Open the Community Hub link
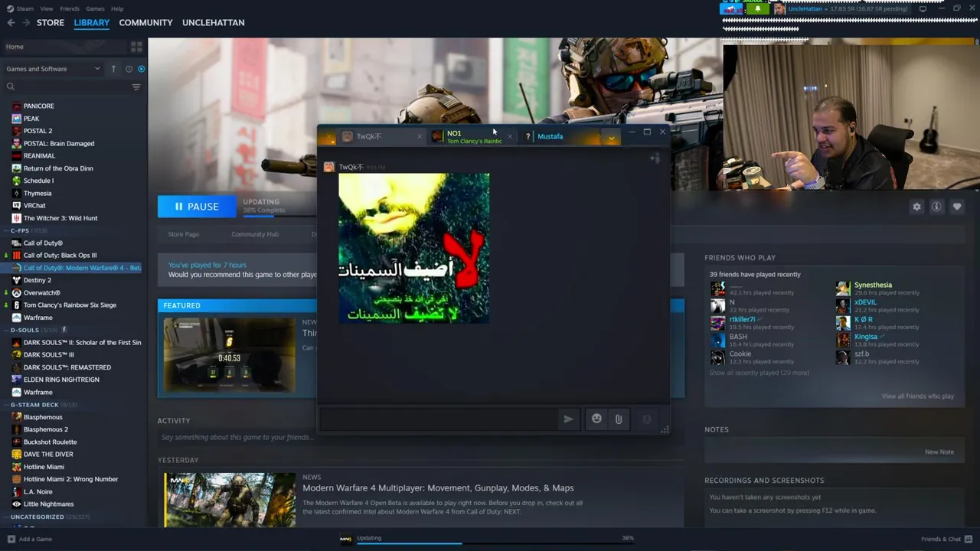980x551 pixels. [255, 234]
